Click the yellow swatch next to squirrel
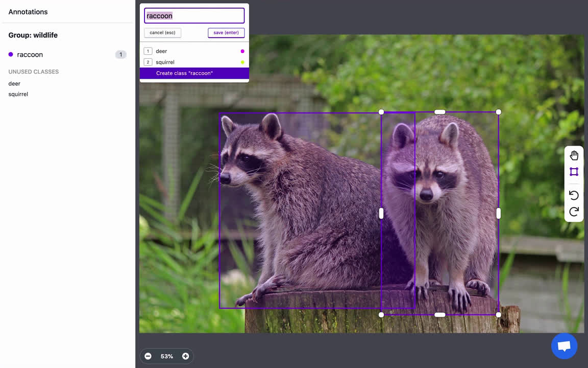This screenshot has height=368, width=588. [x=241, y=62]
